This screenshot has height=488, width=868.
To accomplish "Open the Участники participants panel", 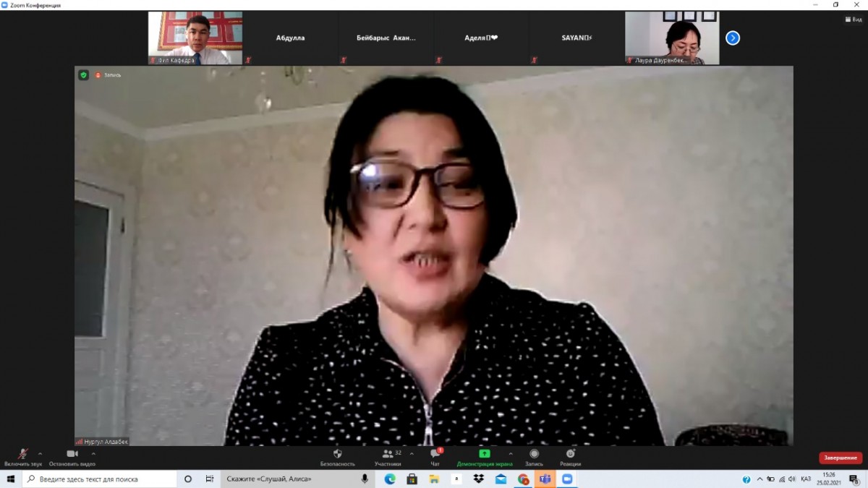I will [388, 454].
